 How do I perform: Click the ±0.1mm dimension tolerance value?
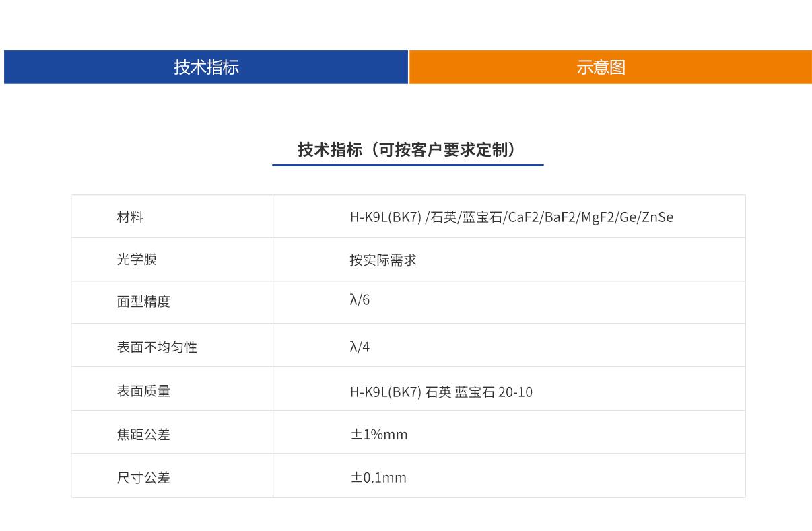tap(378, 477)
